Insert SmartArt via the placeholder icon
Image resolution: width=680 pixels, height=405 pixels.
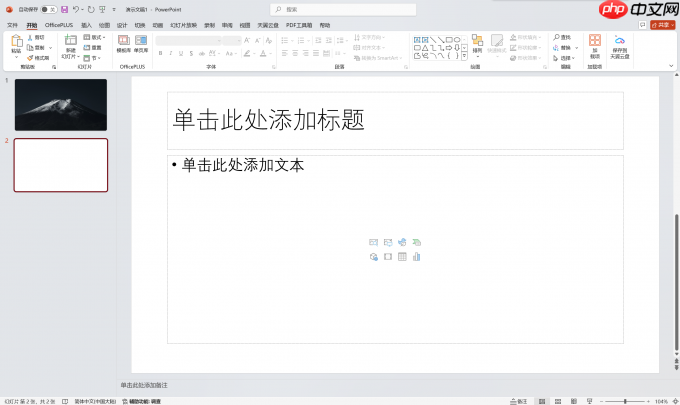click(416, 242)
